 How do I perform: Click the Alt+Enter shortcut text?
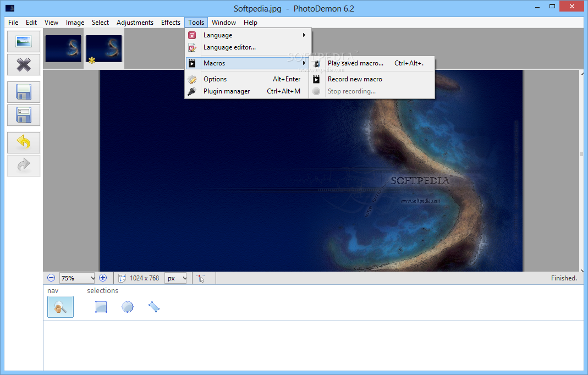pyautogui.click(x=287, y=79)
